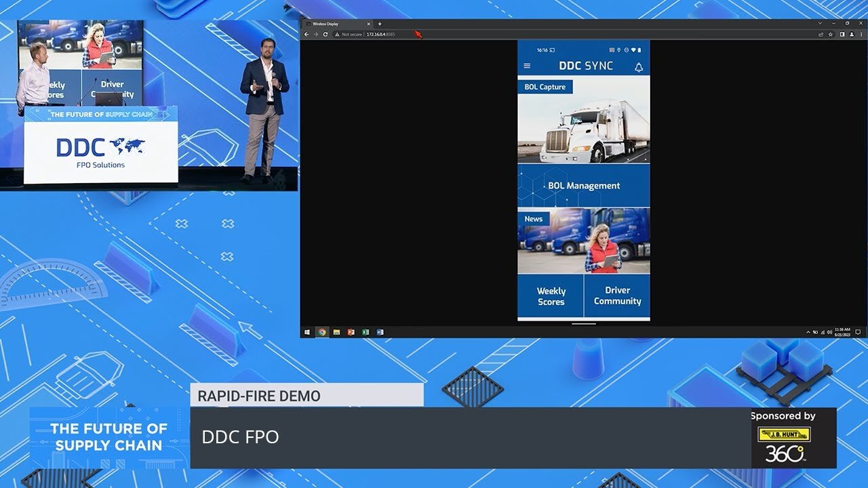Click the volume icon in system tray
Image resolution: width=868 pixels, height=488 pixels.
coord(830,332)
